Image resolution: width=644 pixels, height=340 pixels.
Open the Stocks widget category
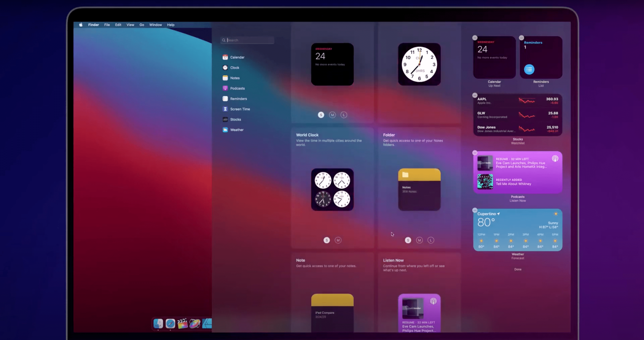(236, 119)
